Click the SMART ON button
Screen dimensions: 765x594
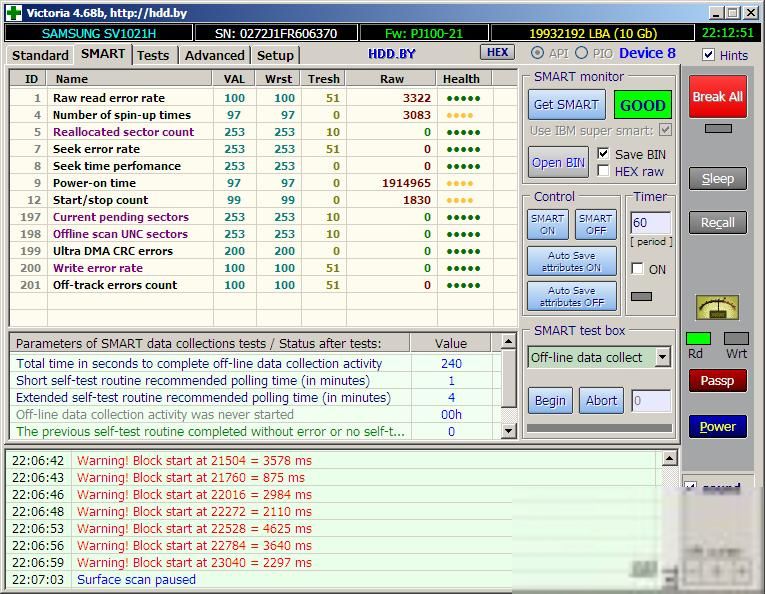[x=547, y=224]
